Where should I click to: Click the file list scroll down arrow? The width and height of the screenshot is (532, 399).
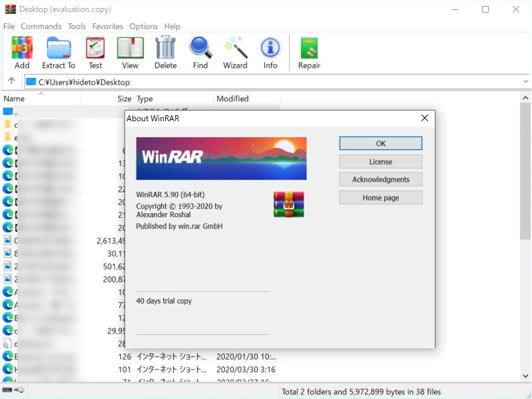[525, 376]
